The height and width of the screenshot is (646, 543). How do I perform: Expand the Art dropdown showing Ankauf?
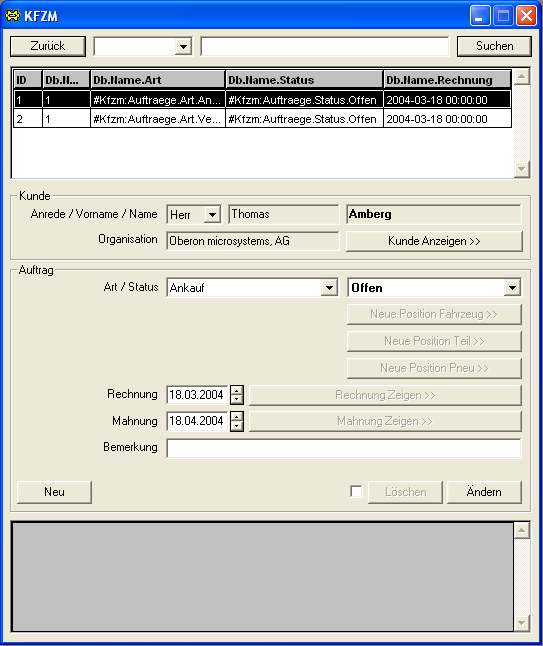[x=329, y=288]
